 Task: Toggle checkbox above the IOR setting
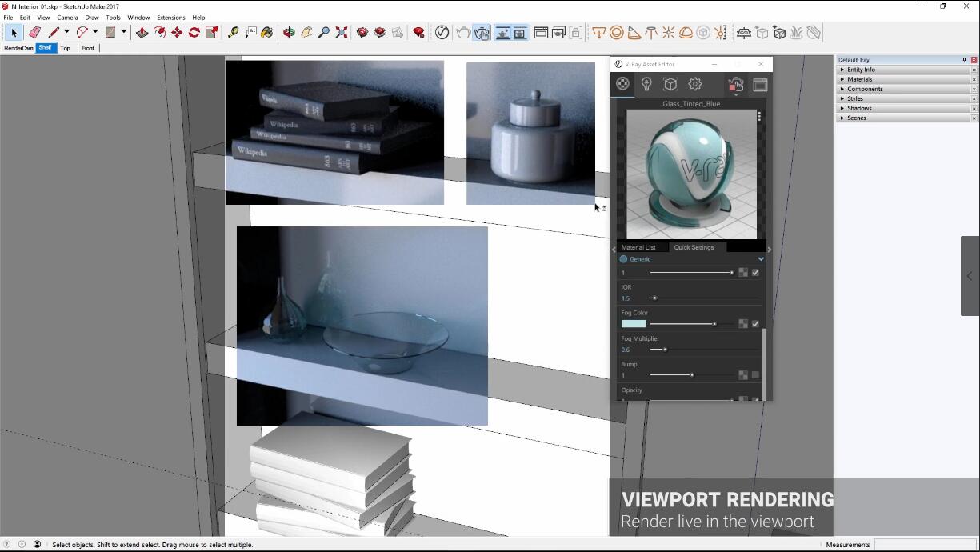pos(755,273)
